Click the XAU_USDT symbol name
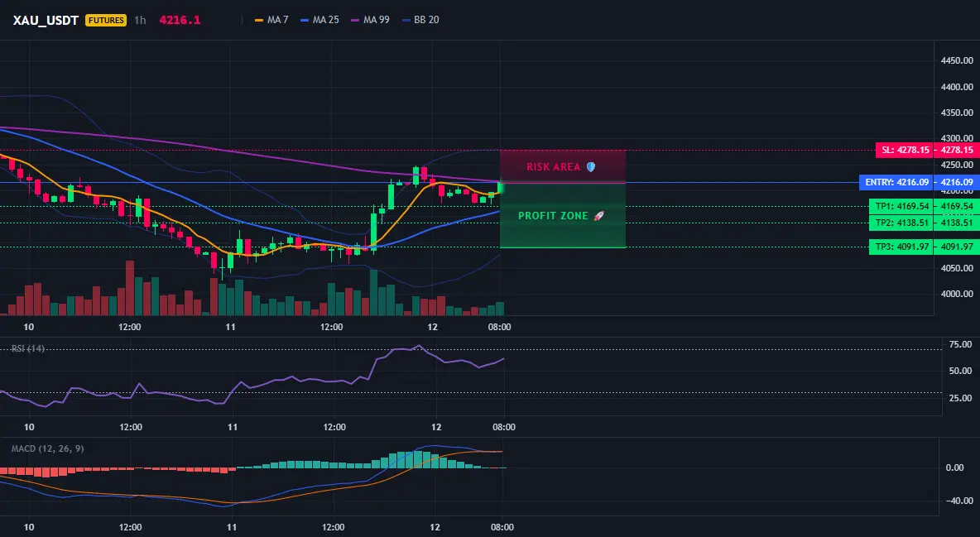 click(46, 20)
